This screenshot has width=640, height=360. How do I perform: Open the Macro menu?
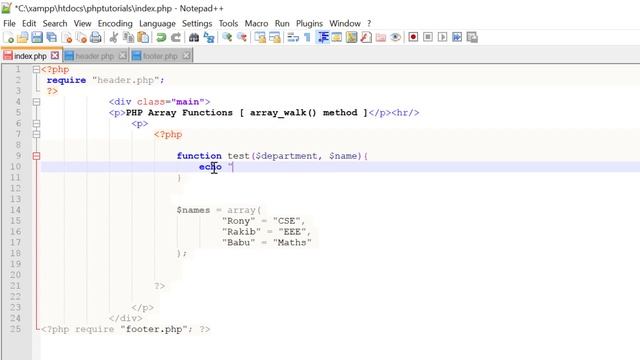tap(256, 24)
